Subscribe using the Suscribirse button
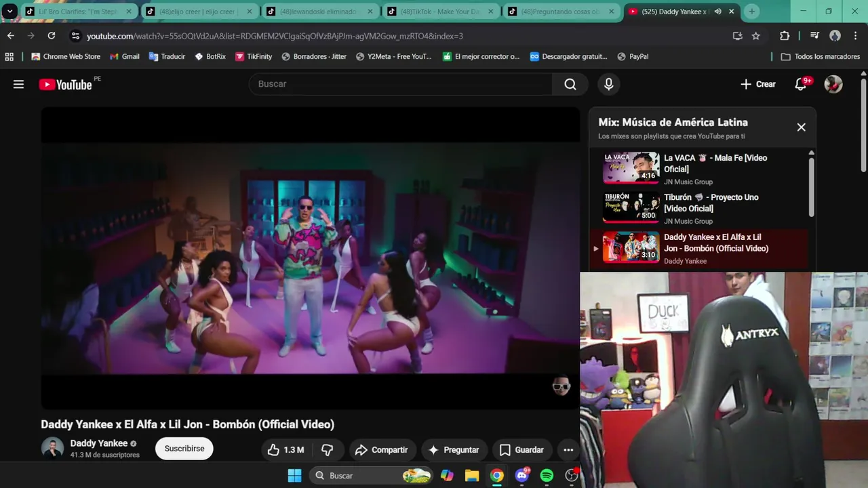The width and height of the screenshot is (868, 488). tap(184, 449)
